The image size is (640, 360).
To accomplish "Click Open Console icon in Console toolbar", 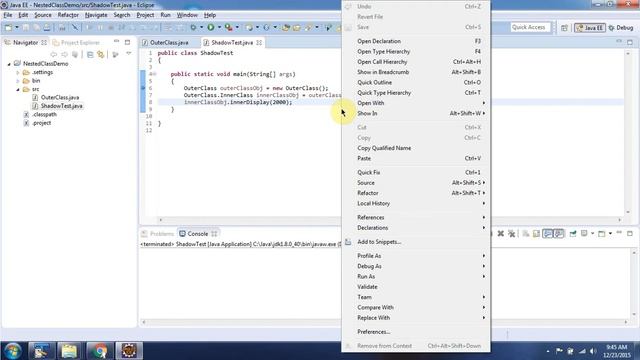I will point(602,233).
